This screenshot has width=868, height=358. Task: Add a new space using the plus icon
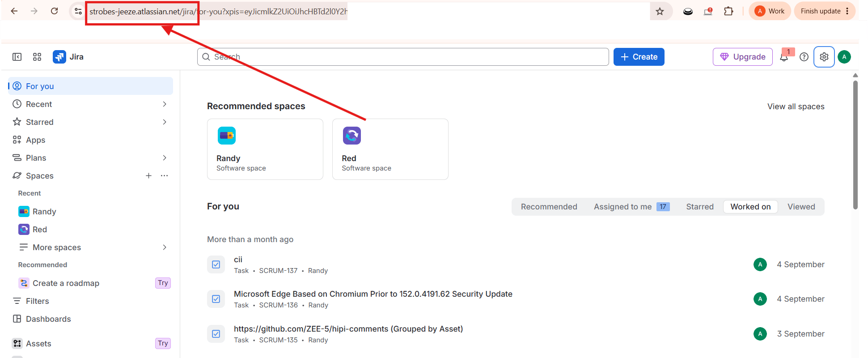point(148,176)
